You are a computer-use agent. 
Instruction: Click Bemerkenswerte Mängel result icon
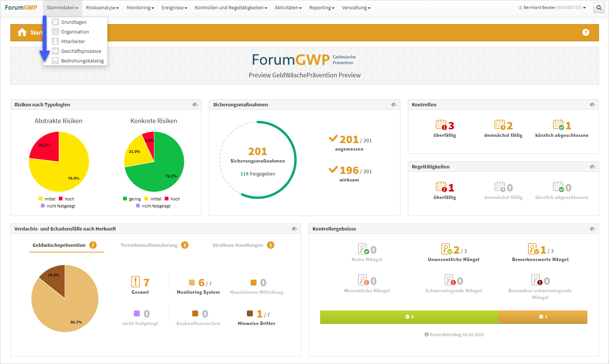(x=534, y=249)
